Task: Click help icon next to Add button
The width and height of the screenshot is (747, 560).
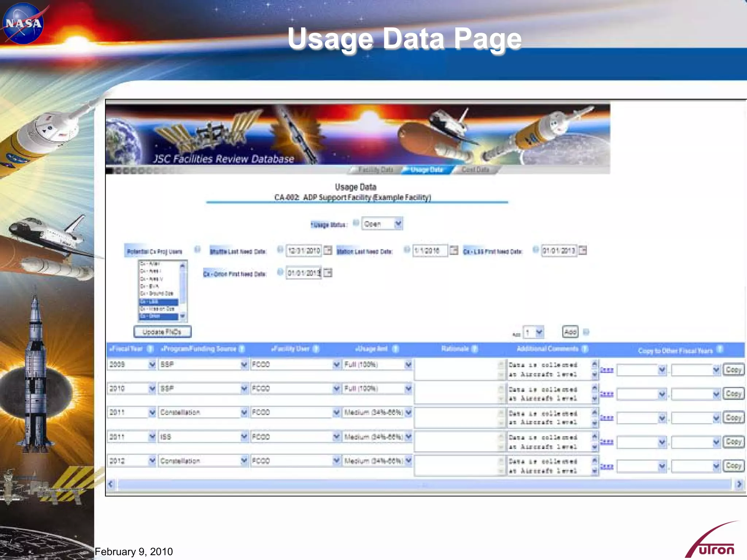Action: [x=586, y=332]
